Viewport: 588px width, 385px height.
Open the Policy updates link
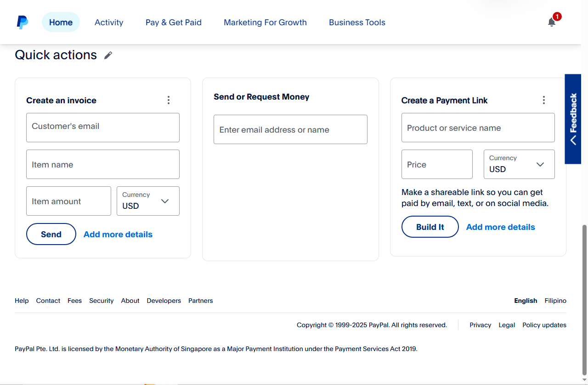tap(544, 325)
